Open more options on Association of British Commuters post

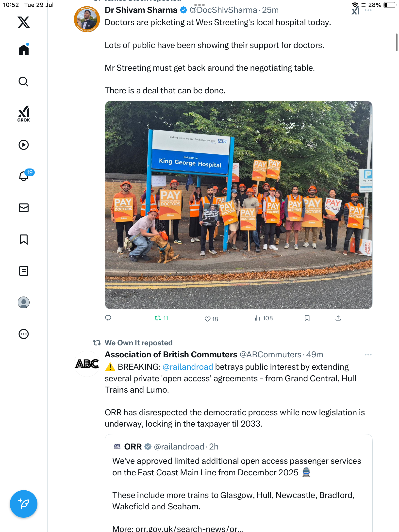coord(368,355)
